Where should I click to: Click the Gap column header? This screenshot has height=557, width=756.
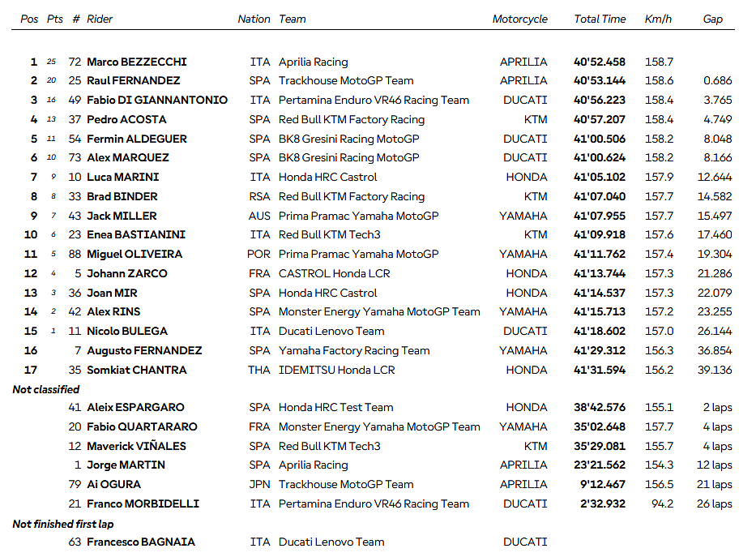[x=712, y=19]
